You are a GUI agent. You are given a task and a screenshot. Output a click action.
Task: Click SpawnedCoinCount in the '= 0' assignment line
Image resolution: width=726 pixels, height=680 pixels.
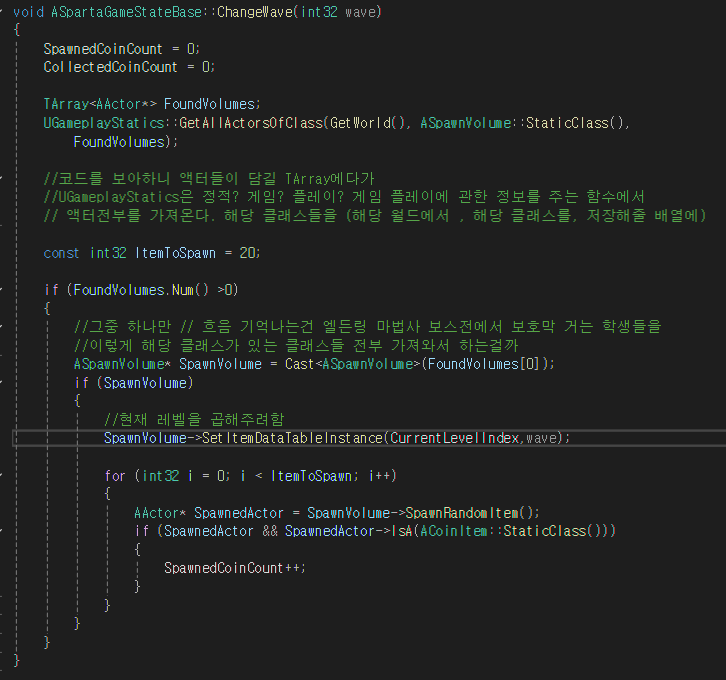point(103,49)
